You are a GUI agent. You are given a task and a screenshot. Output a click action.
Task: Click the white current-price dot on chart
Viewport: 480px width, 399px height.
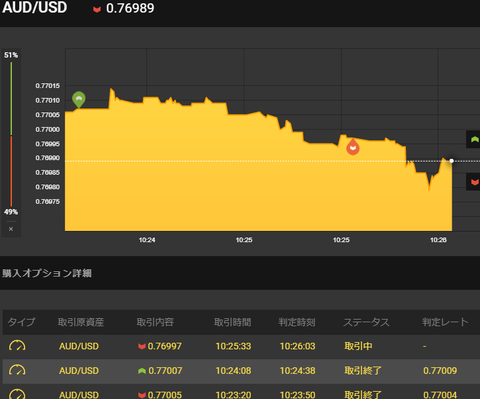click(452, 161)
